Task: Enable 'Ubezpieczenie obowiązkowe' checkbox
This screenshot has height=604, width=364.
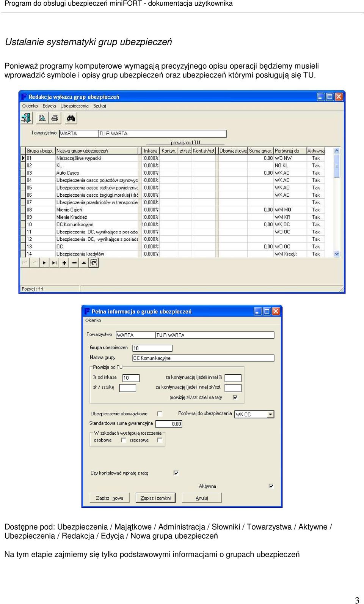Action: [160, 414]
